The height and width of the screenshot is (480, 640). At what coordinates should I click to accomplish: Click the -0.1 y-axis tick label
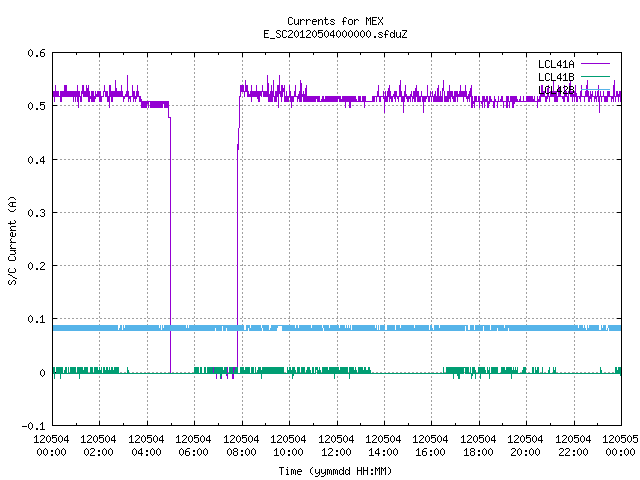[x=33, y=426]
